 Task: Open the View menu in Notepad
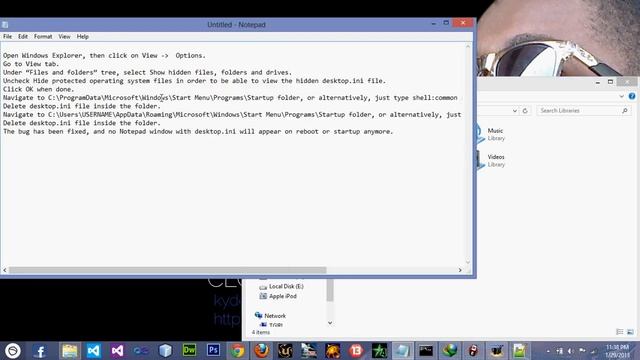[x=64, y=37]
